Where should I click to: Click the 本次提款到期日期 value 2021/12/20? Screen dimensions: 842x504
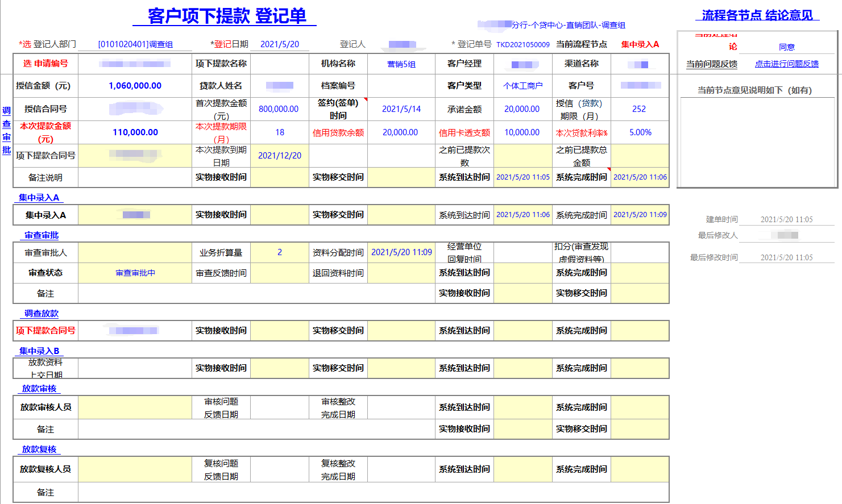280,156
